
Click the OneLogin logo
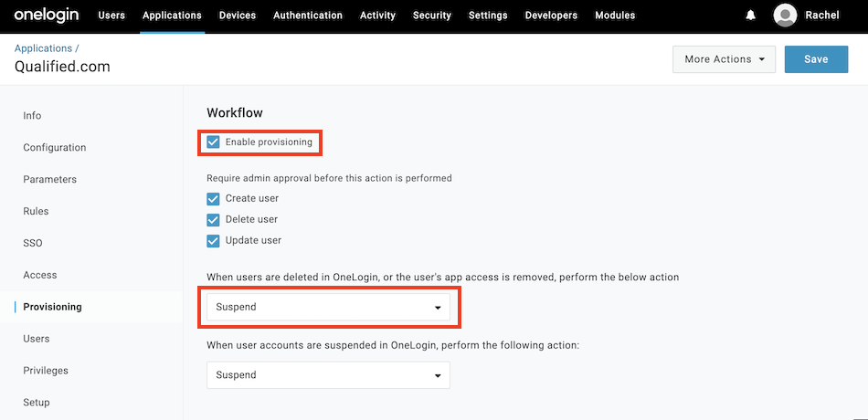(47, 15)
